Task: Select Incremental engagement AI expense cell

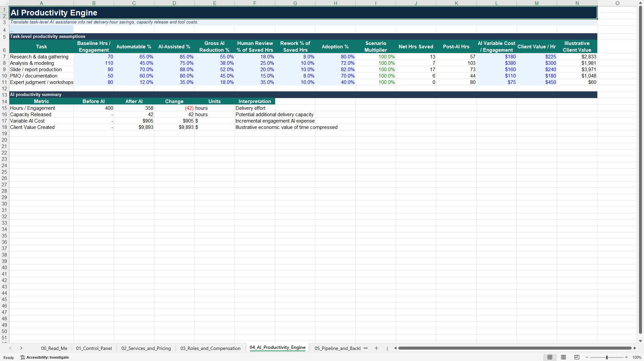Action: (x=275, y=121)
